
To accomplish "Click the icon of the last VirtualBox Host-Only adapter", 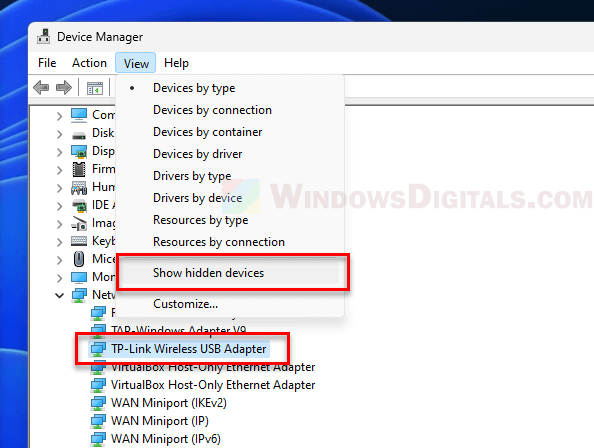I will (98, 385).
